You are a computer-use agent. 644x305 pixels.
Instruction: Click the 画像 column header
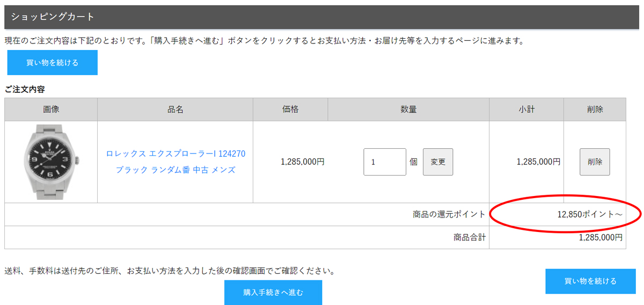click(51, 110)
